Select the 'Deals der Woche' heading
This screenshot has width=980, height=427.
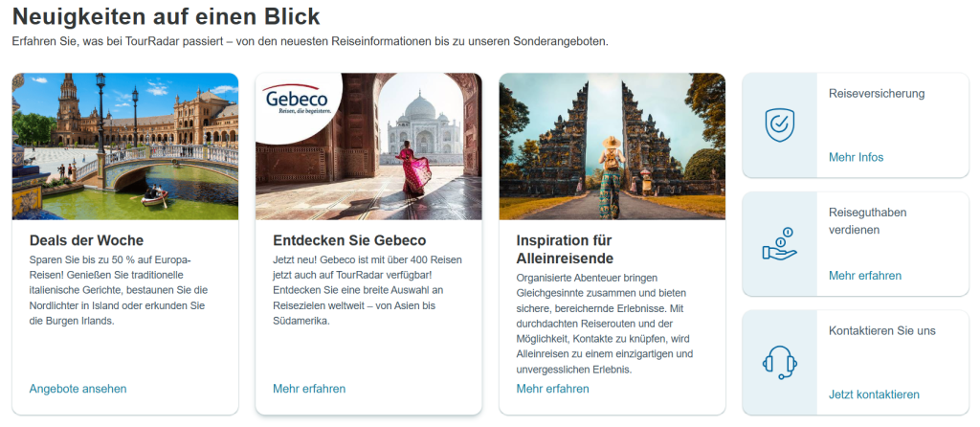click(86, 240)
